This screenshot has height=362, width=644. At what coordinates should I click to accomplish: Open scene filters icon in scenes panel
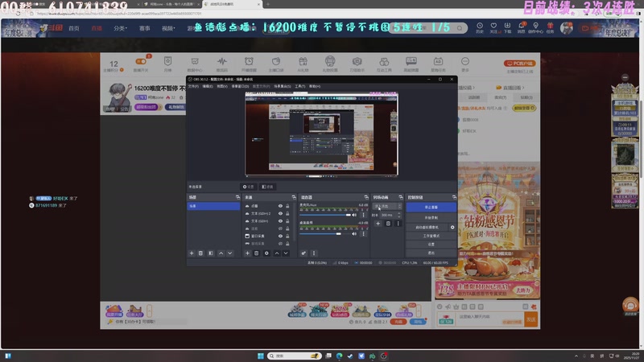click(x=211, y=253)
